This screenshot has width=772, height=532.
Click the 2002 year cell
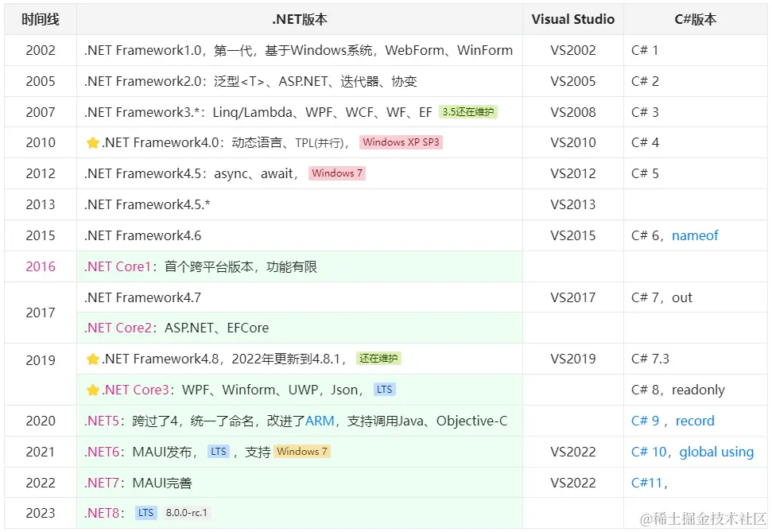point(41,50)
